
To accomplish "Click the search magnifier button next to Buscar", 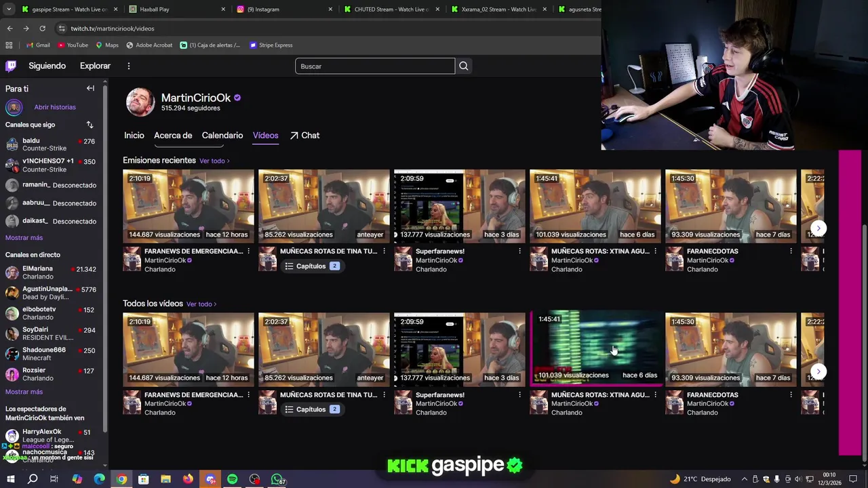I will (464, 66).
